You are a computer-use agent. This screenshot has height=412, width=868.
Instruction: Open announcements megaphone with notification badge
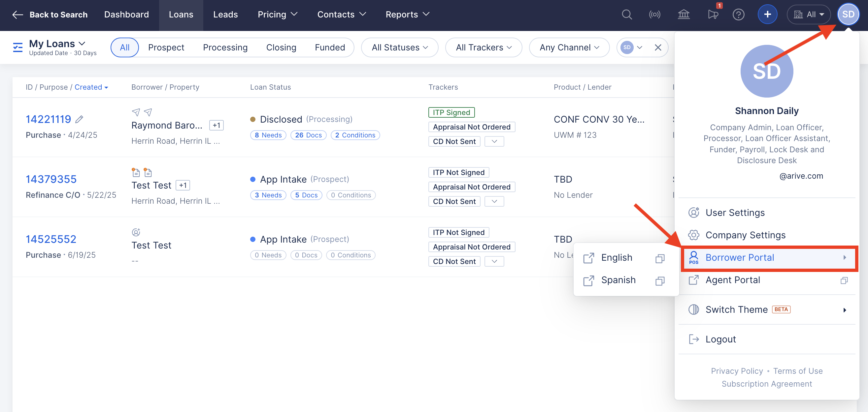coord(713,15)
